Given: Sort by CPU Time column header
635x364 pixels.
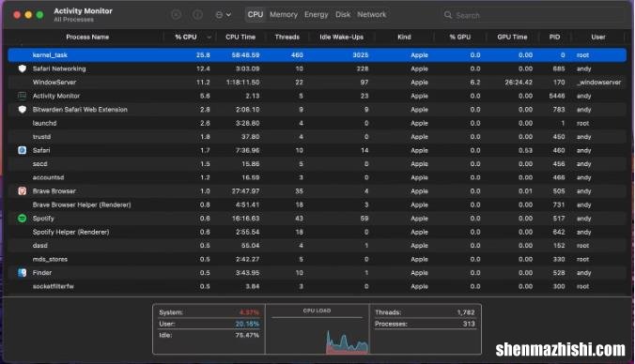Looking at the screenshot, I should 240,37.
